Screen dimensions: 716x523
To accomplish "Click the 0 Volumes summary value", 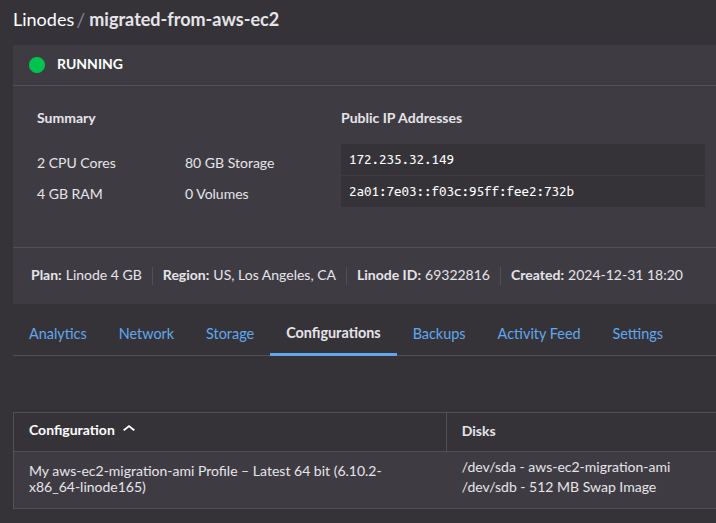I will [216, 194].
